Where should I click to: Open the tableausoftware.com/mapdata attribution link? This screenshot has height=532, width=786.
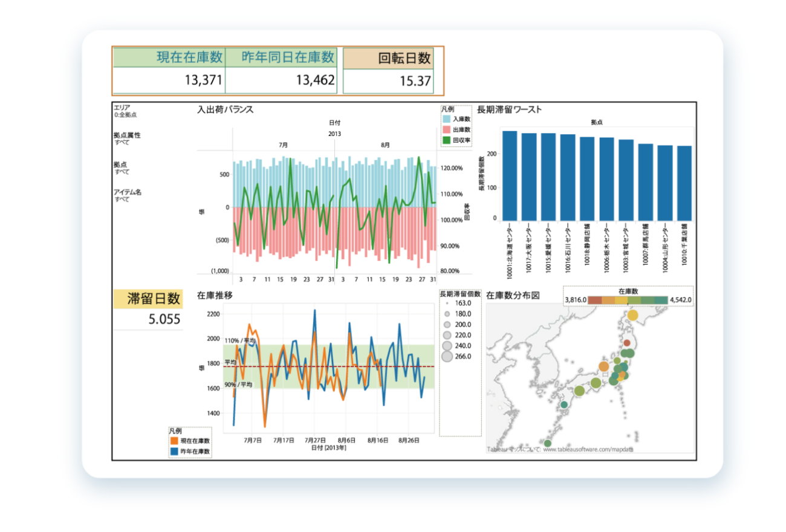click(x=588, y=450)
